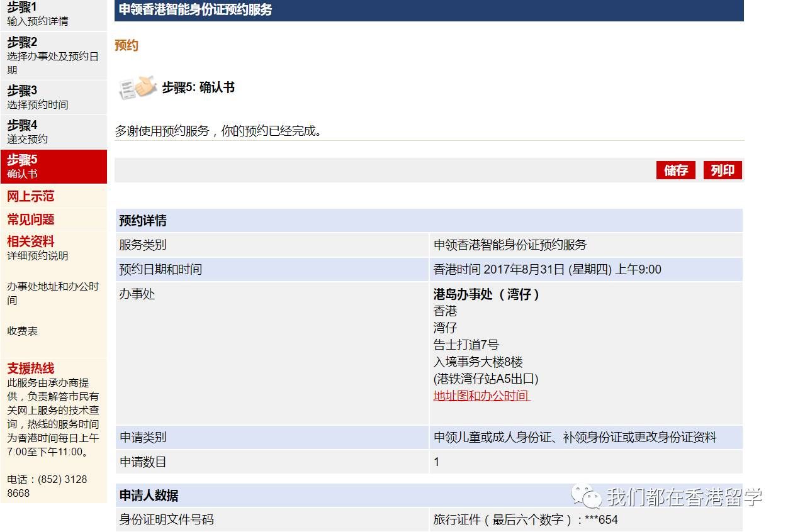
Task: Go to 步骤1 输入预约详情
Action: (x=53, y=14)
